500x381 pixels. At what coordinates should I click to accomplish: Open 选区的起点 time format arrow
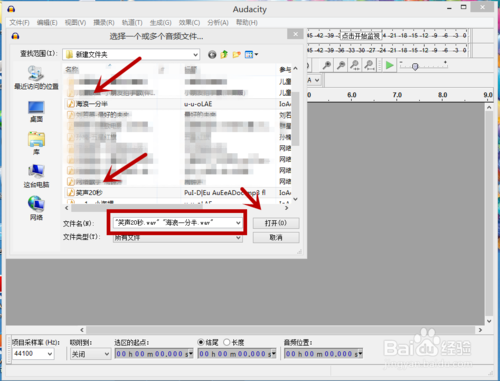[191, 354]
